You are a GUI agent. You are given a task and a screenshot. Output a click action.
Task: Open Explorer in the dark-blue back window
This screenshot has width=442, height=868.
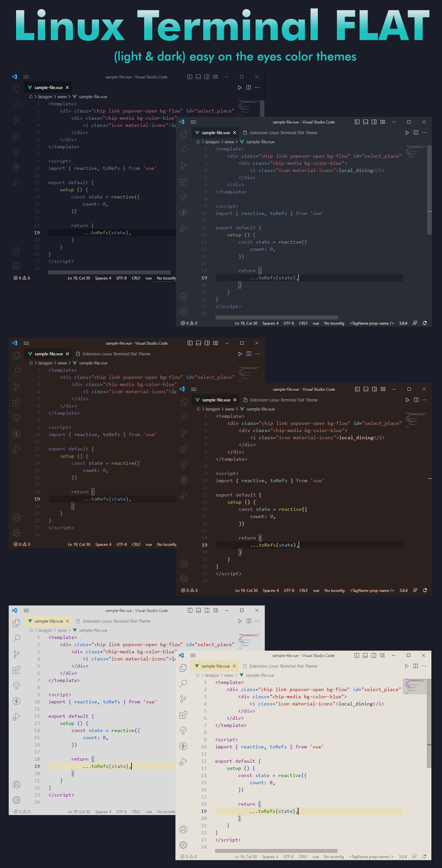[x=16, y=89]
